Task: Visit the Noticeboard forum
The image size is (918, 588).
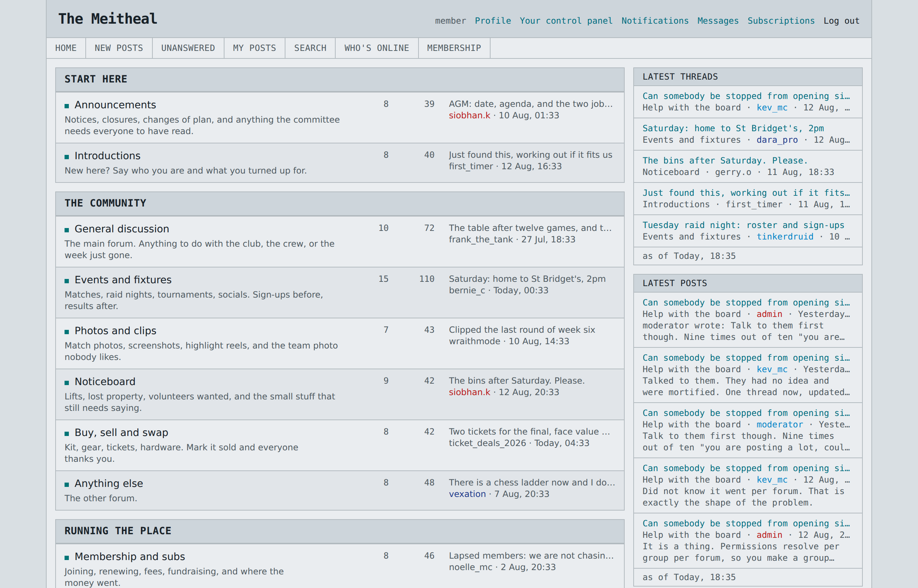Action: pyautogui.click(x=105, y=381)
